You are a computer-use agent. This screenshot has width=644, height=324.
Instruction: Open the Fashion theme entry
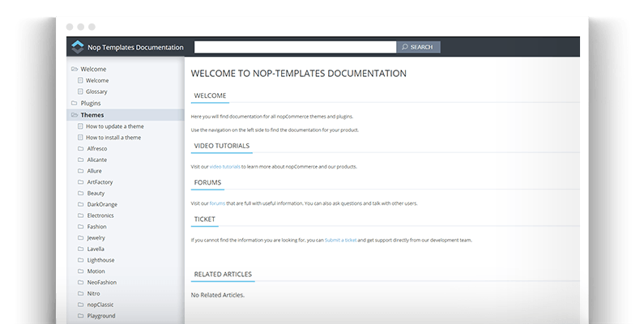click(x=97, y=226)
